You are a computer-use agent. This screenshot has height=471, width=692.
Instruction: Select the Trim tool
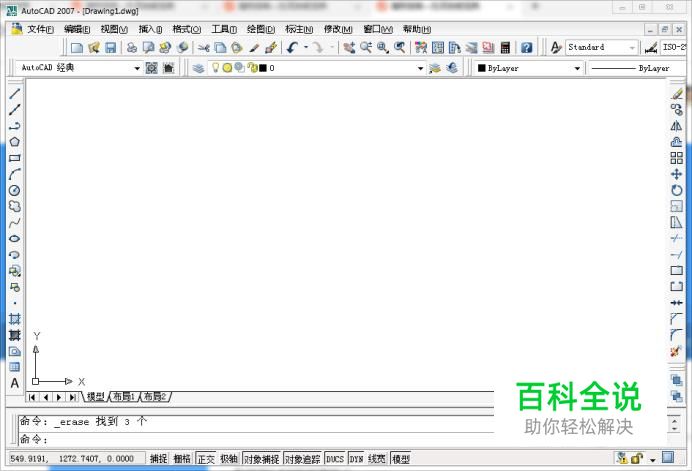point(676,238)
